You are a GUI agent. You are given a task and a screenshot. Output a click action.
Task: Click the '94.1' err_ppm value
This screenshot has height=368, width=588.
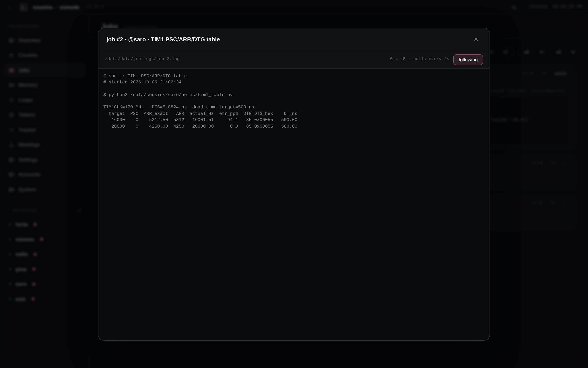(233, 120)
